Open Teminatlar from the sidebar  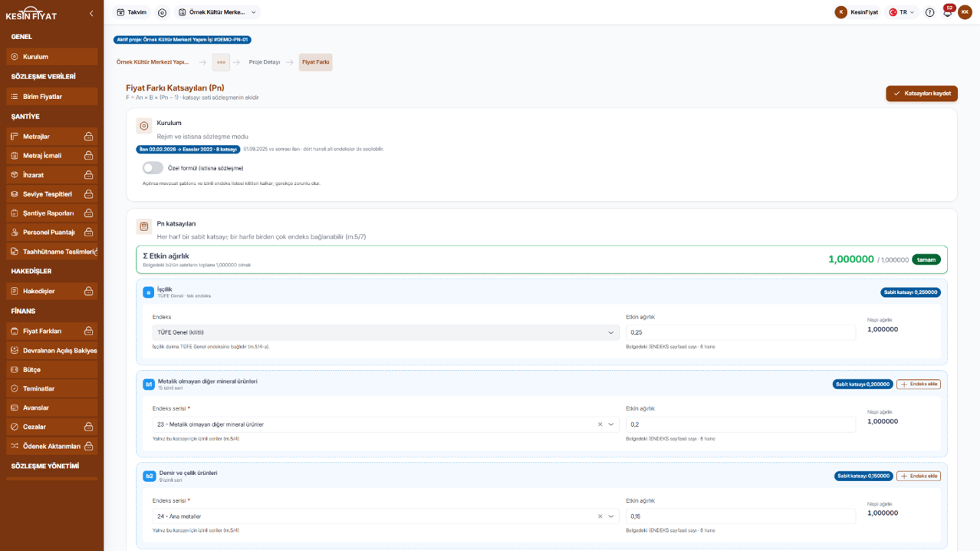click(52, 389)
